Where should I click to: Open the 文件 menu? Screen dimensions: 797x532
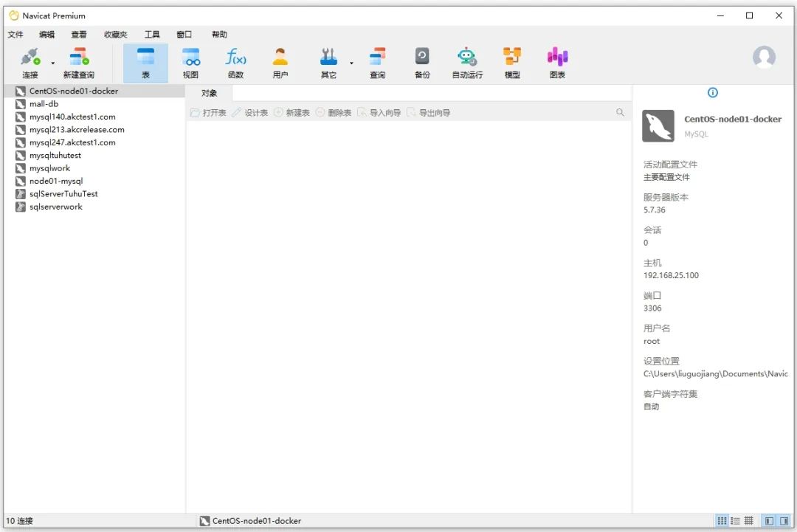pyautogui.click(x=15, y=34)
